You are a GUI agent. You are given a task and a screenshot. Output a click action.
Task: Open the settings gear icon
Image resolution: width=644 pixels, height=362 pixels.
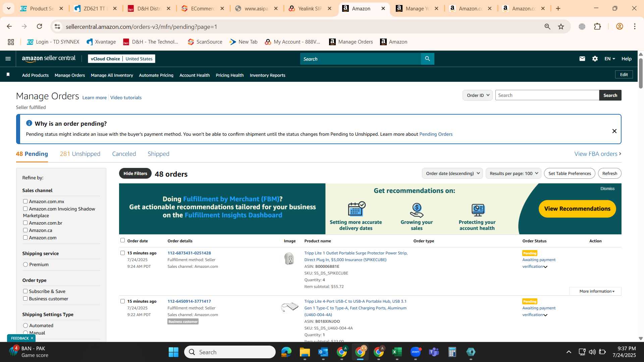[595, 59]
